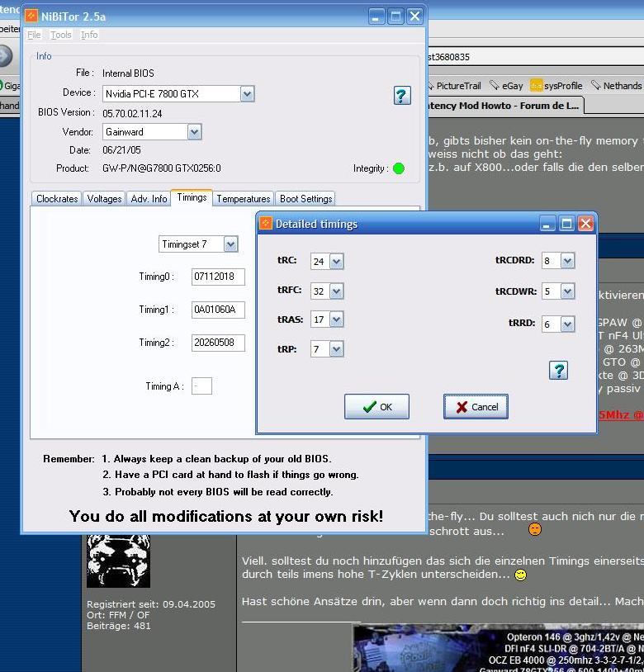644x672 pixels.
Task: Open the Vendor dropdown showing Gainward
Action: [x=194, y=131]
